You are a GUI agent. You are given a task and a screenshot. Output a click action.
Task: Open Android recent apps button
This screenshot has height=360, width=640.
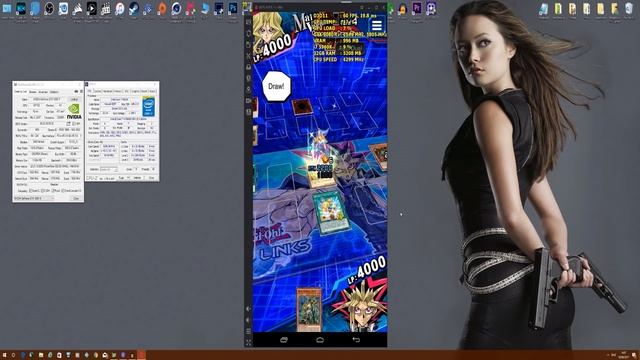pos(284,340)
